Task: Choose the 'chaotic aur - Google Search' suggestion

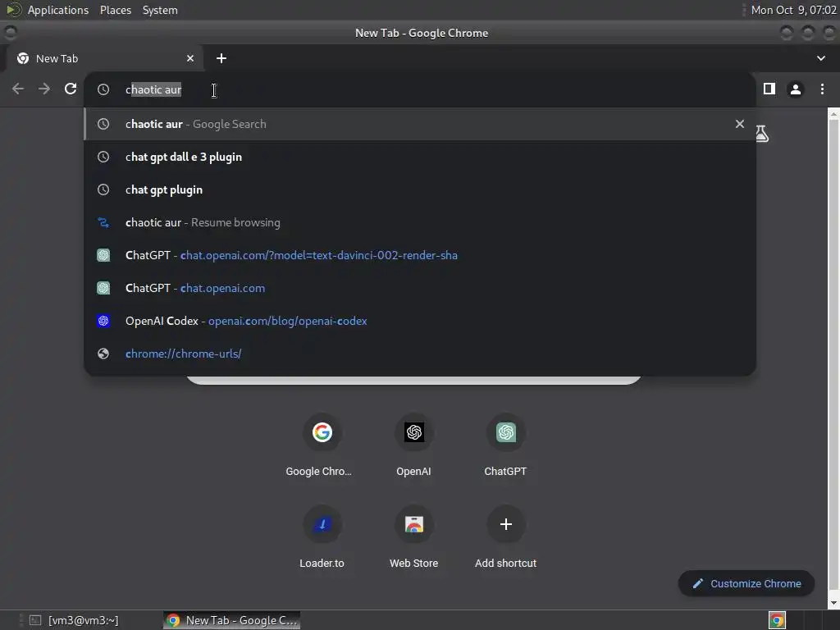Action: click(420, 124)
